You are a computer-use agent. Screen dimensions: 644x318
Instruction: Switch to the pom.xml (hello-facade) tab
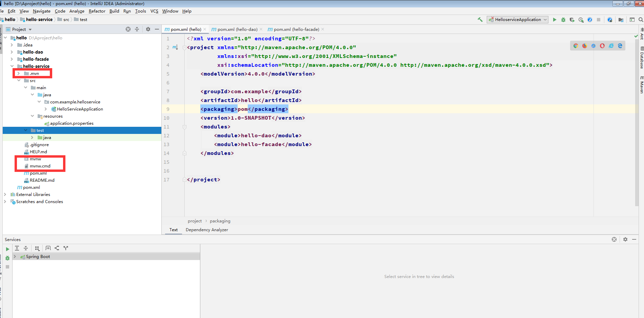pos(296,29)
